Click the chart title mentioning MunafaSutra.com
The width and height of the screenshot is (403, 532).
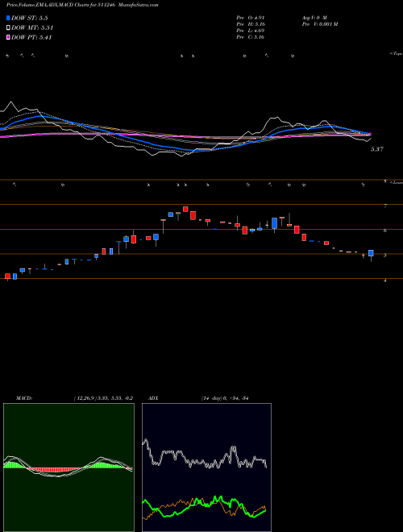tap(82, 5)
